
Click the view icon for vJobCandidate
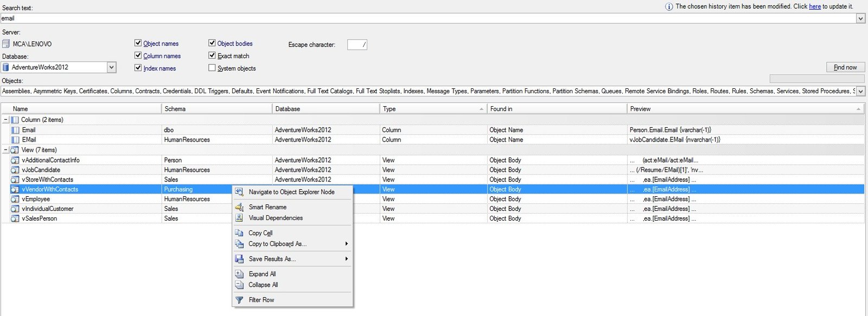pos(15,170)
